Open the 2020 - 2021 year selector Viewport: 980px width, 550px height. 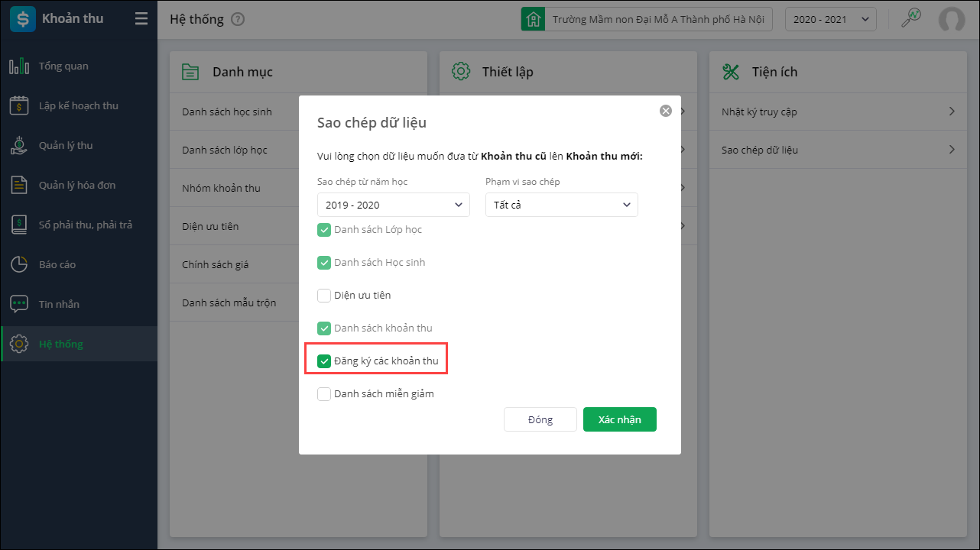[831, 19]
